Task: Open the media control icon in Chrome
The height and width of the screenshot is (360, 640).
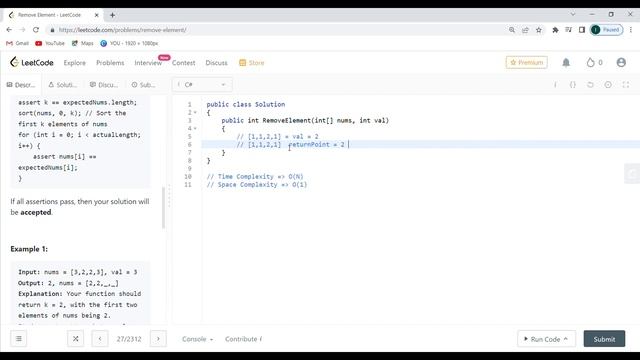Action: click(569, 30)
